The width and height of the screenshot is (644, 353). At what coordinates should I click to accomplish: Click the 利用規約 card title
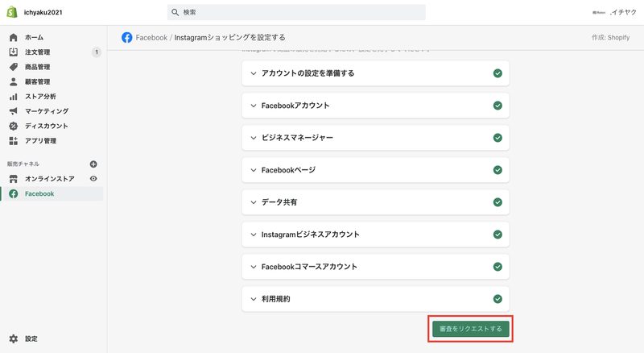coord(275,299)
